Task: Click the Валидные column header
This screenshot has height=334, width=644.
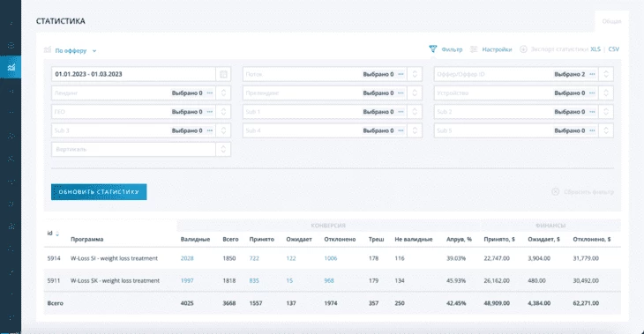Action: (195, 239)
